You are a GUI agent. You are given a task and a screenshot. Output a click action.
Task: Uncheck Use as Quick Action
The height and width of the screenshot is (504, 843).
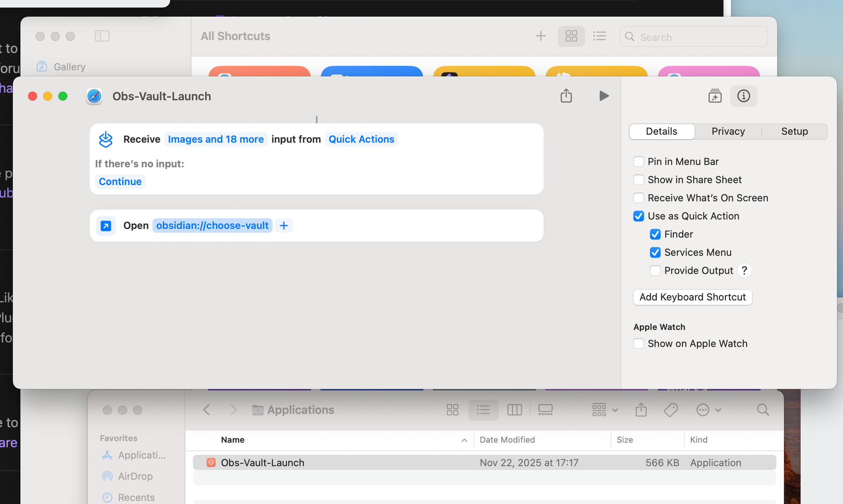[x=638, y=216]
